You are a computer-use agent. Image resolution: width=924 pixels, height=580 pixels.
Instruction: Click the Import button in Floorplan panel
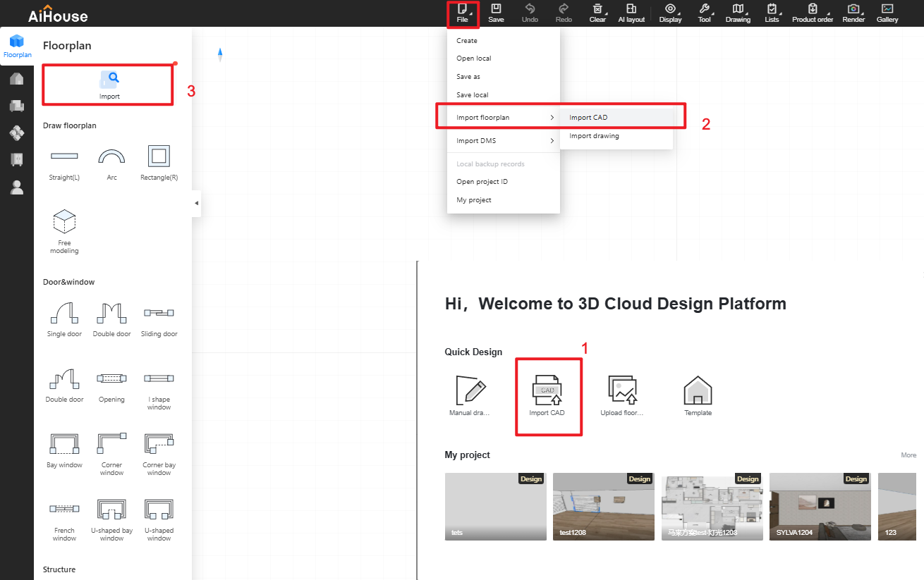point(109,85)
